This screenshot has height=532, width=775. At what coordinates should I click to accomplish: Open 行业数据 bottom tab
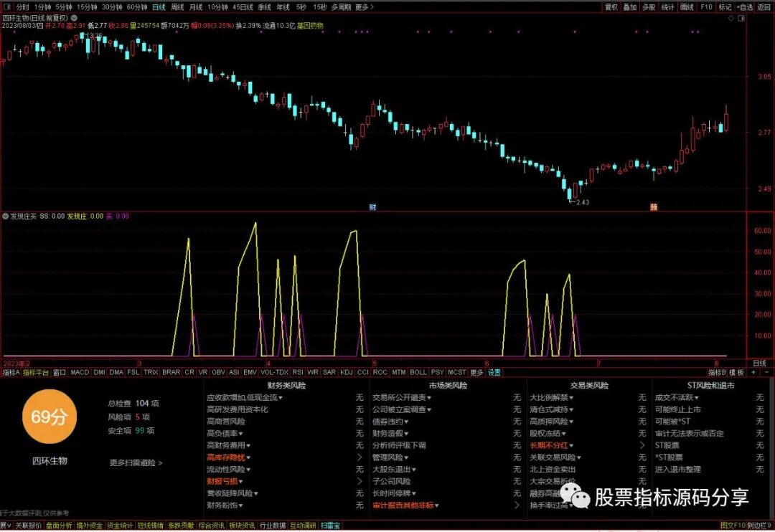273,526
